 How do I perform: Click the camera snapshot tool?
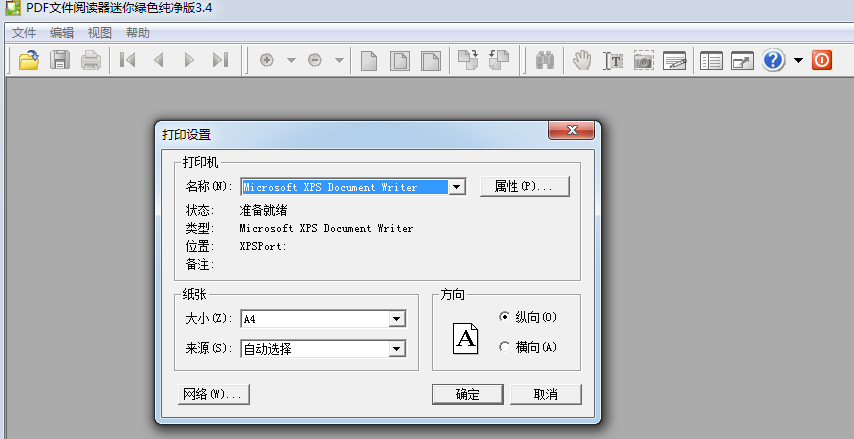click(643, 60)
